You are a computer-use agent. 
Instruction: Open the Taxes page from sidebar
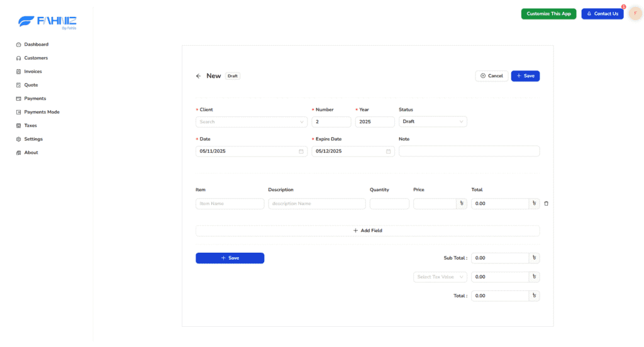pyautogui.click(x=30, y=126)
